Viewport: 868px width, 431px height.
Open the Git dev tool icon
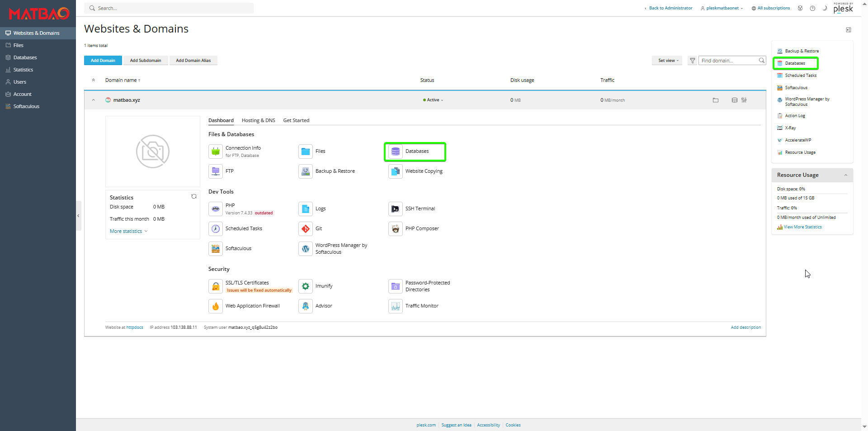[306, 229]
